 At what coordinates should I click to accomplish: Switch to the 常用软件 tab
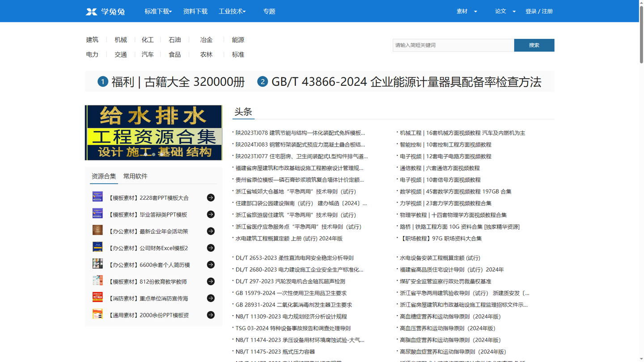click(x=136, y=176)
